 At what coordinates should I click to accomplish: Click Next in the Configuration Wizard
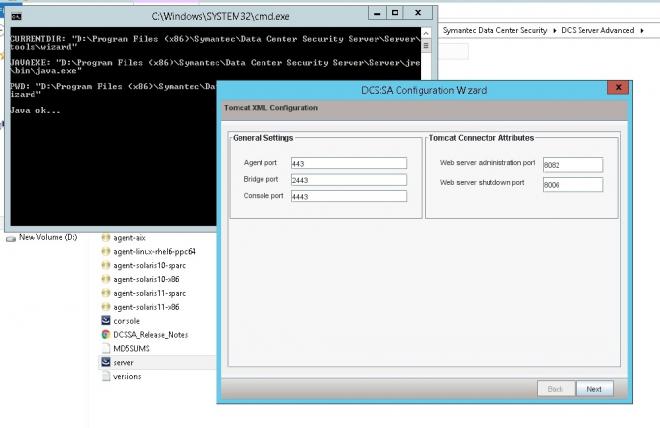(594, 389)
